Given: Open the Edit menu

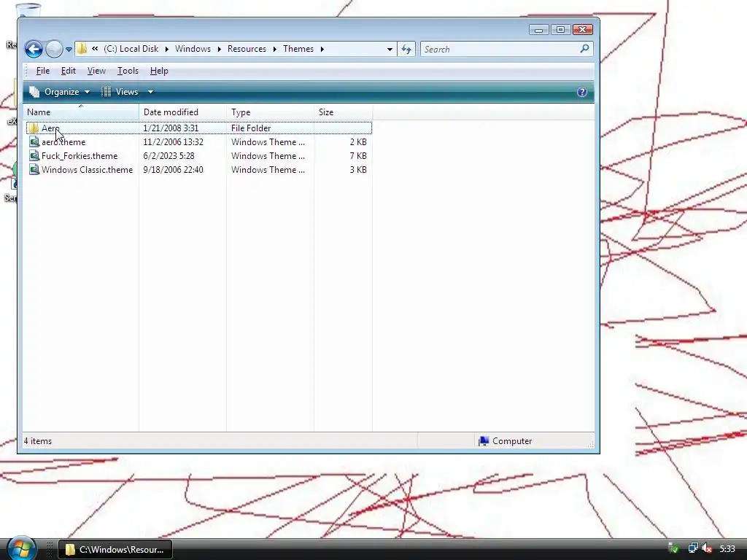Looking at the screenshot, I should pyautogui.click(x=68, y=71).
